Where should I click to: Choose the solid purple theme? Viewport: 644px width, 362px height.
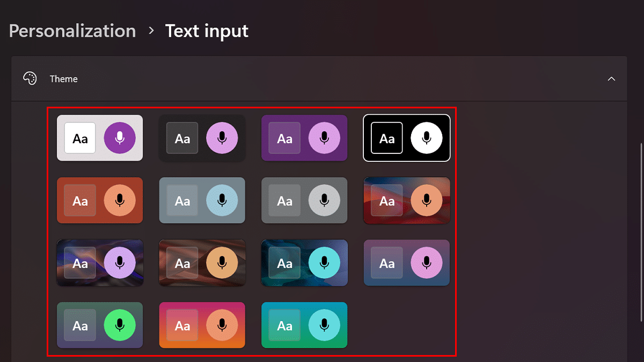coord(304,138)
